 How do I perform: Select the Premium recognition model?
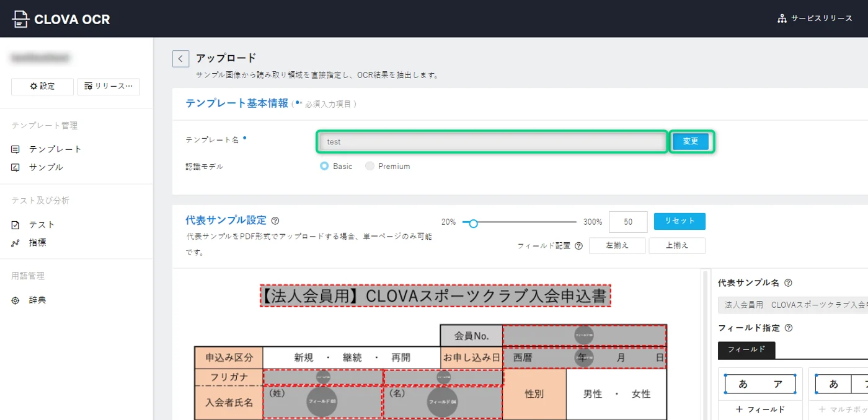point(370,166)
